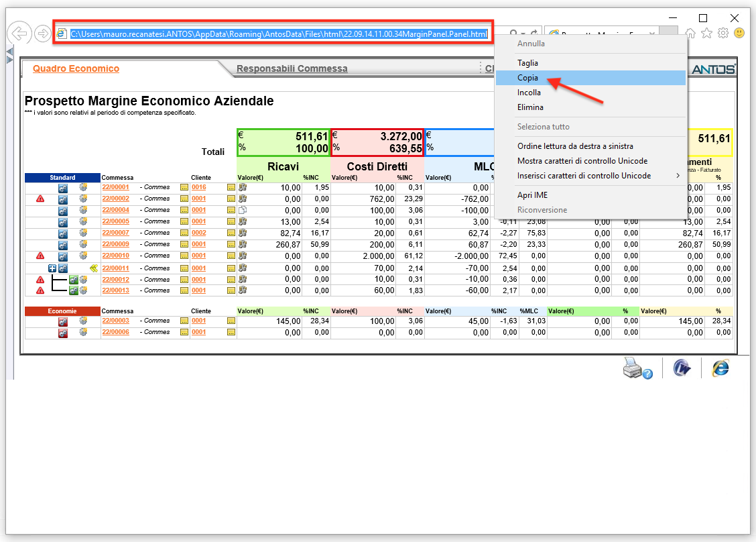This screenshot has height=542, width=756.
Task: Choose Incolla in the context menu
Action: pyautogui.click(x=590, y=93)
